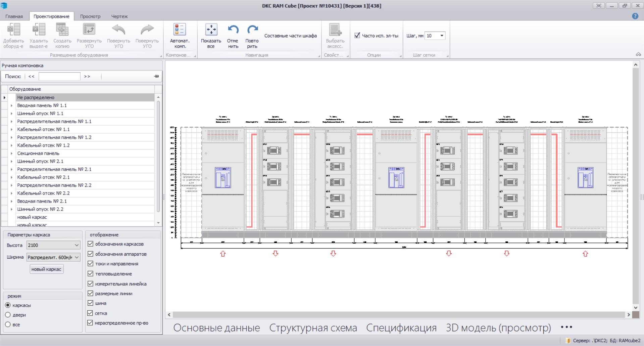Open the blue help question icon
This screenshot has width=644, height=346.
(x=635, y=16)
